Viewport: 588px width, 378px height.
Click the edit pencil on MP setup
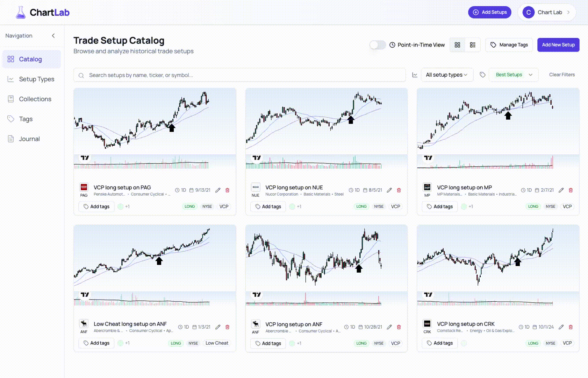pos(561,190)
